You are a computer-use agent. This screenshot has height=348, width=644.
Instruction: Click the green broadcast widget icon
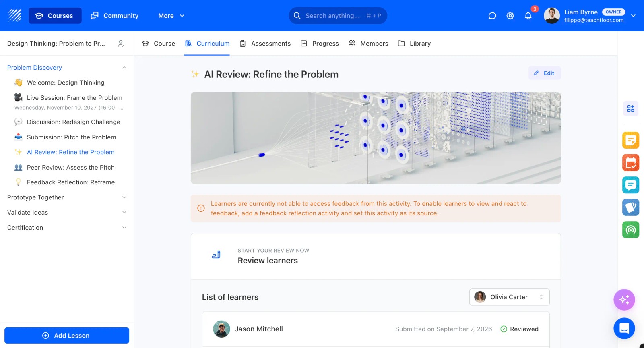click(631, 230)
